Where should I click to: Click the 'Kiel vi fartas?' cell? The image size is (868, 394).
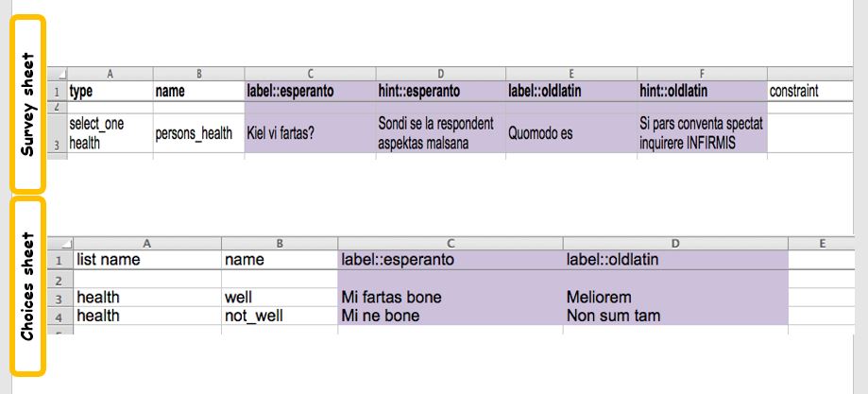click(x=309, y=133)
